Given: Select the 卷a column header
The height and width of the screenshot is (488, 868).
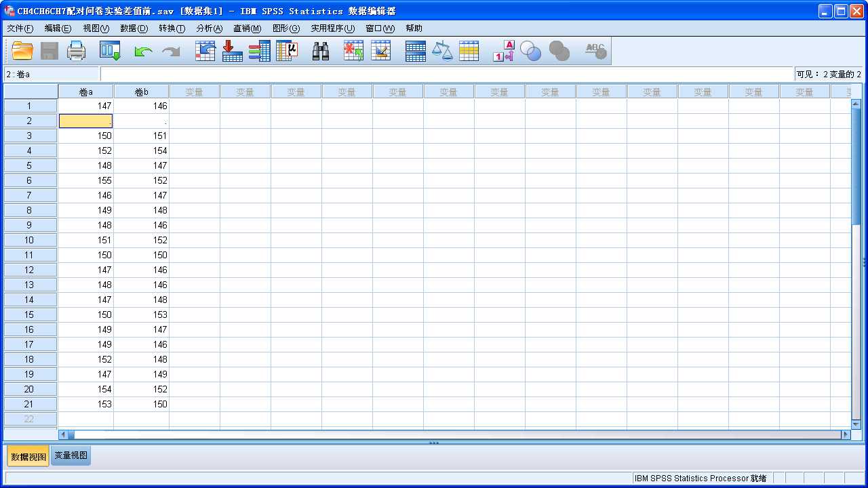Looking at the screenshot, I should [x=86, y=91].
